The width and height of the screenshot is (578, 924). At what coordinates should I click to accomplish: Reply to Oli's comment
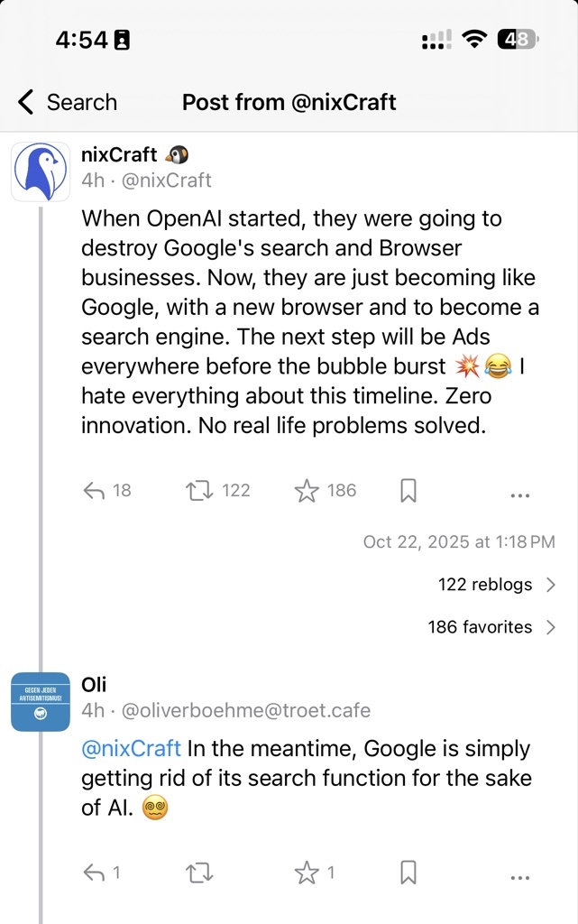tap(95, 873)
